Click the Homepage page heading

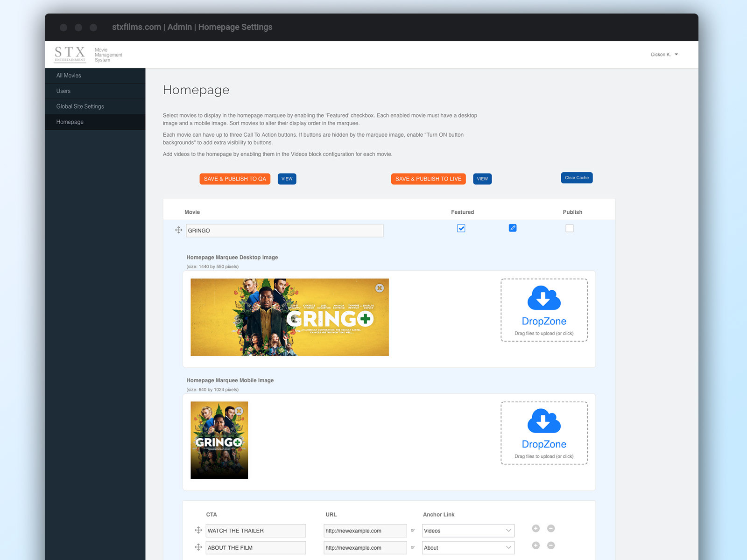click(196, 90)
